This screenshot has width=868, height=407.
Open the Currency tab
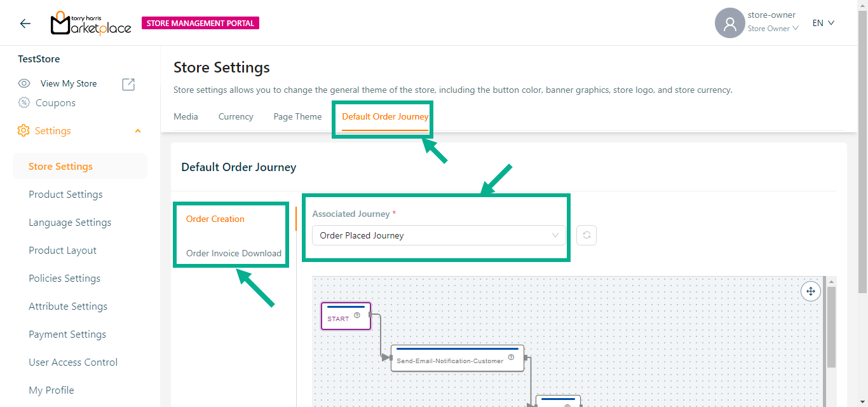tap(236, 117)
